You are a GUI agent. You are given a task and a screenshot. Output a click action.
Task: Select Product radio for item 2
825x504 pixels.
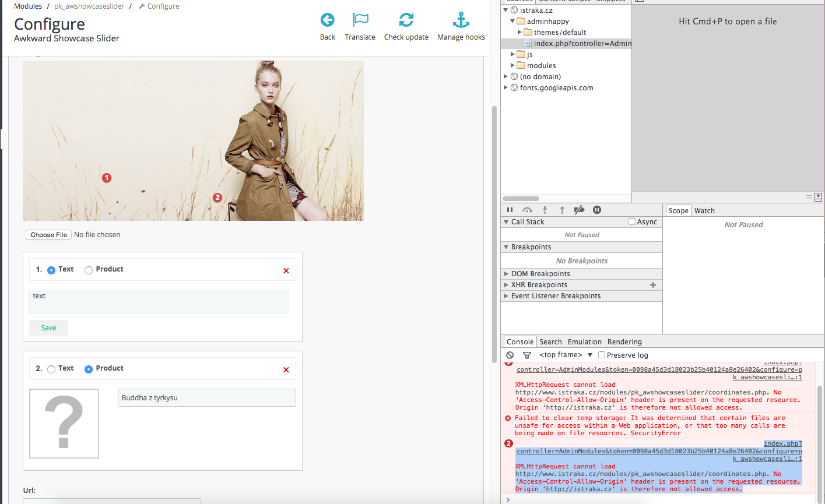89,369
